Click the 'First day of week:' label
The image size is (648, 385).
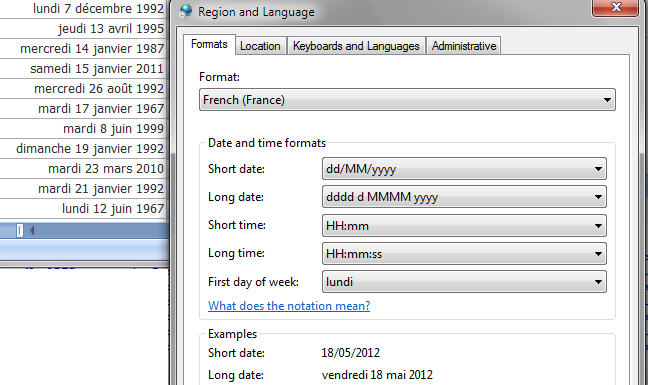[253, 282]
